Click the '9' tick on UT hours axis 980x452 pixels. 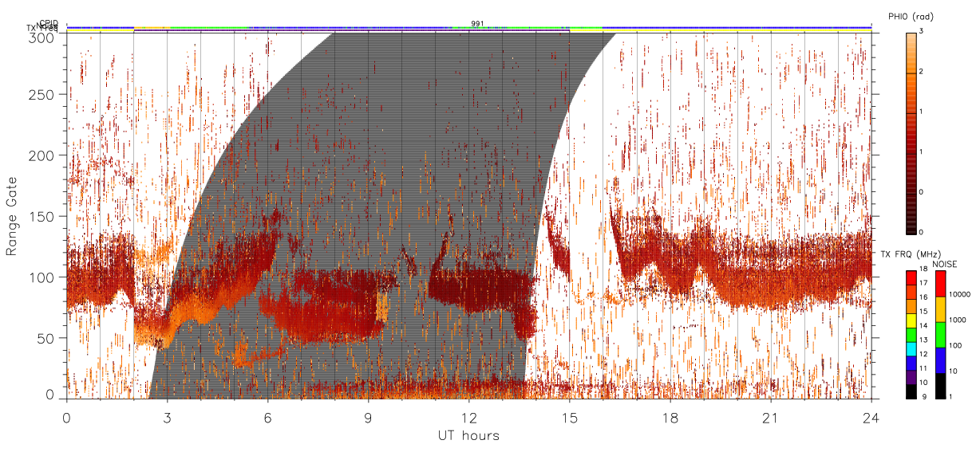(369, 418)
